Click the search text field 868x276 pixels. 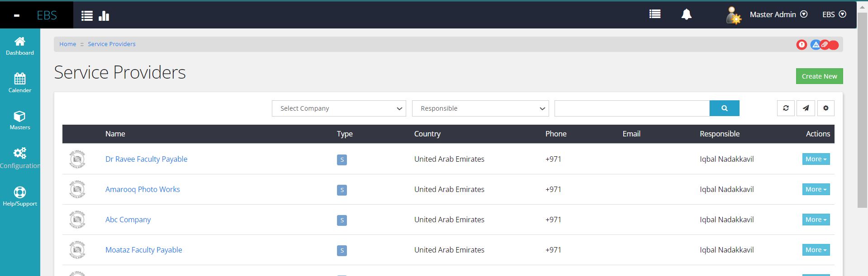631,108
